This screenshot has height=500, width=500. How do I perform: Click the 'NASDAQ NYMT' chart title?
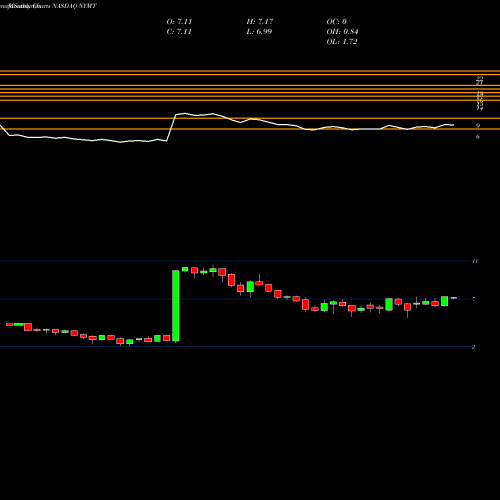[74, 6]
